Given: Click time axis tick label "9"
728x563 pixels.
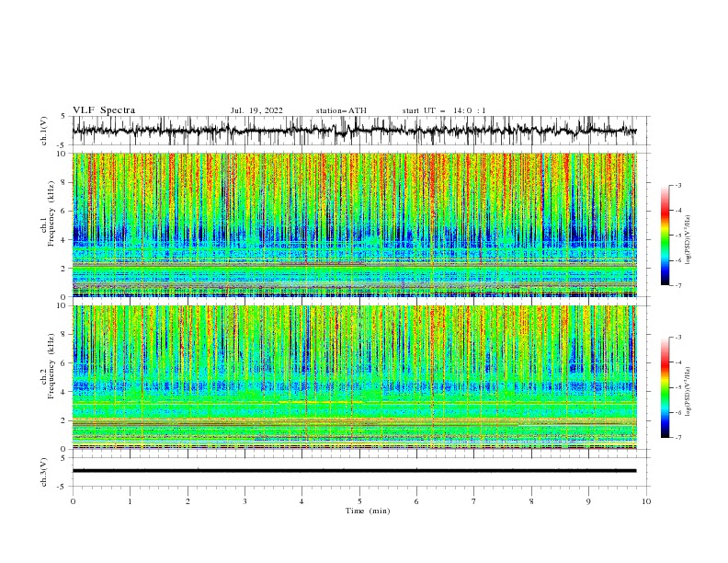Looking at the screenshot, I should tap(588, 501).
